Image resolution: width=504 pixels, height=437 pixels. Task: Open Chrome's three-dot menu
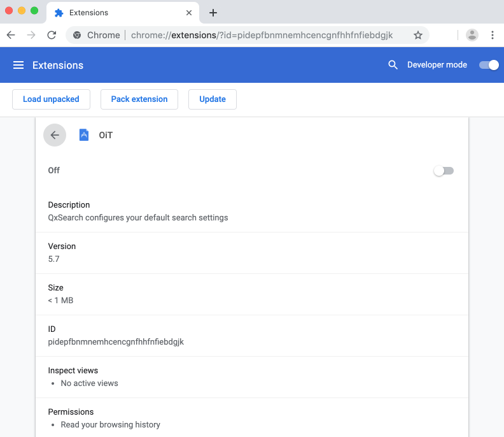pos(492,35)
